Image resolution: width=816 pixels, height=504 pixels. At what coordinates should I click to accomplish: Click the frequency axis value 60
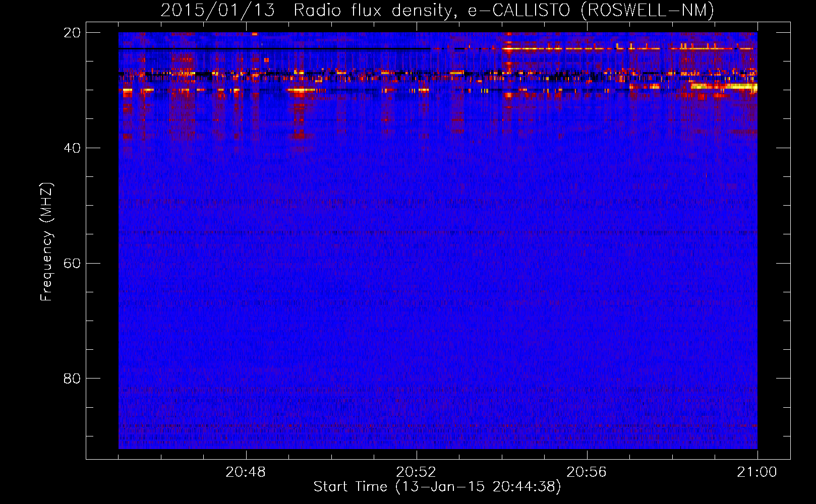[72, 264]
